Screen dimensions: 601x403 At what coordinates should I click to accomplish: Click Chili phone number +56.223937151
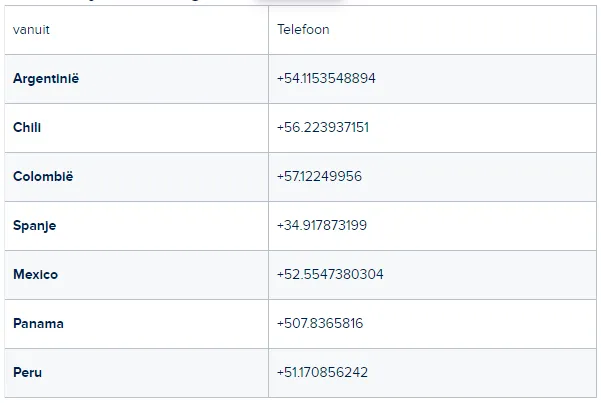click(x=323, y=127)
